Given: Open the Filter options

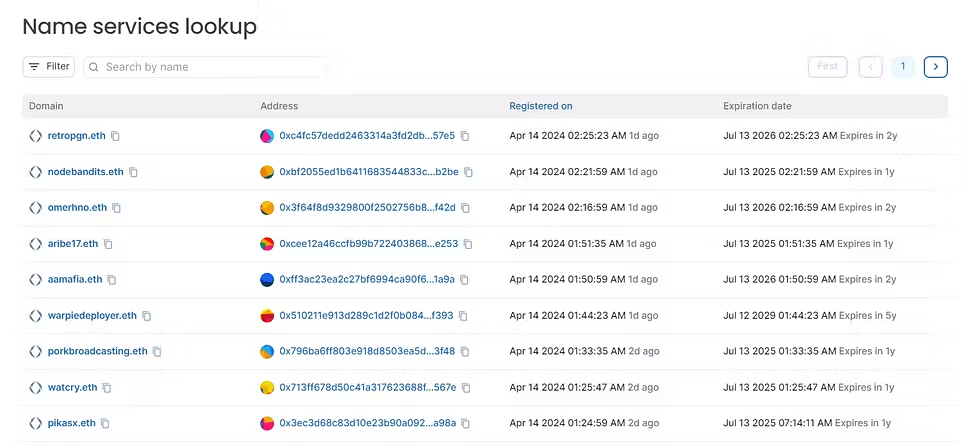Looking at the screenshot, I should [x=49, y=67].
